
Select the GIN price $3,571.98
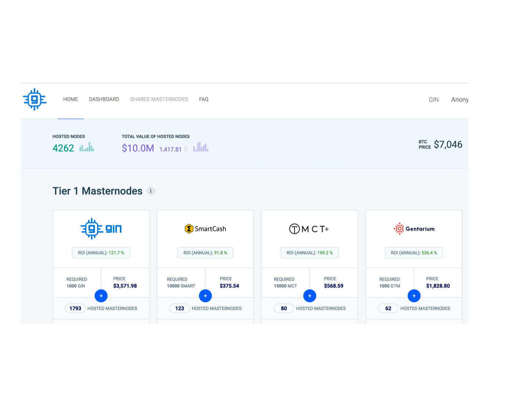pyautogui.click(x=125, y=286)
